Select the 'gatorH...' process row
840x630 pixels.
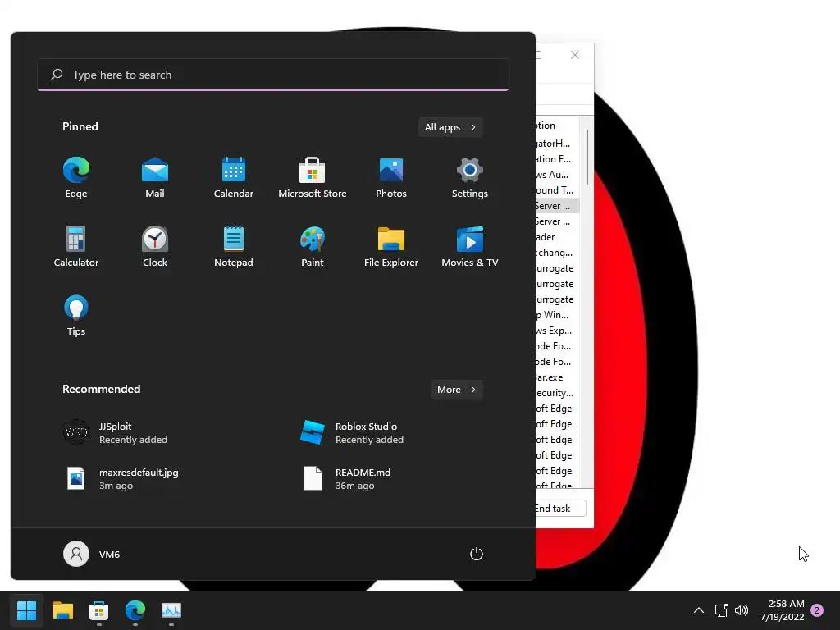(x=557, y=143)
